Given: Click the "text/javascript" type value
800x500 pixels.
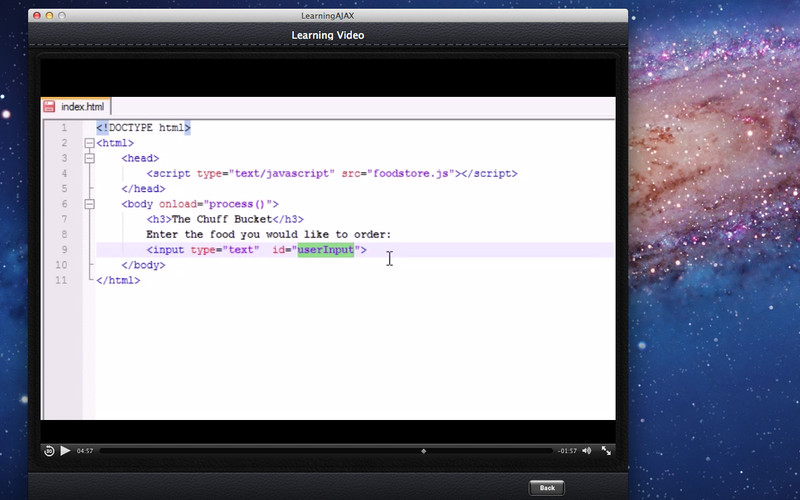Looking at the screenshot, I should [282, 173].
